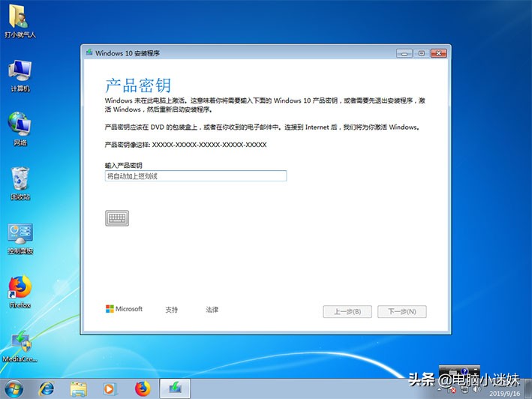This screenshot has height=399, width=532.
Task: Open the 支持 link
Action: (171, 310)
